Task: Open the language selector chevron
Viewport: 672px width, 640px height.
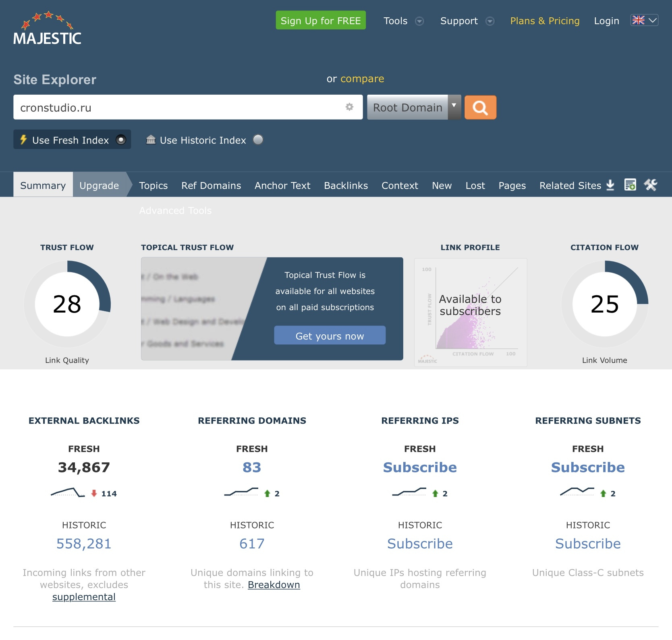Action: point(653,20)
